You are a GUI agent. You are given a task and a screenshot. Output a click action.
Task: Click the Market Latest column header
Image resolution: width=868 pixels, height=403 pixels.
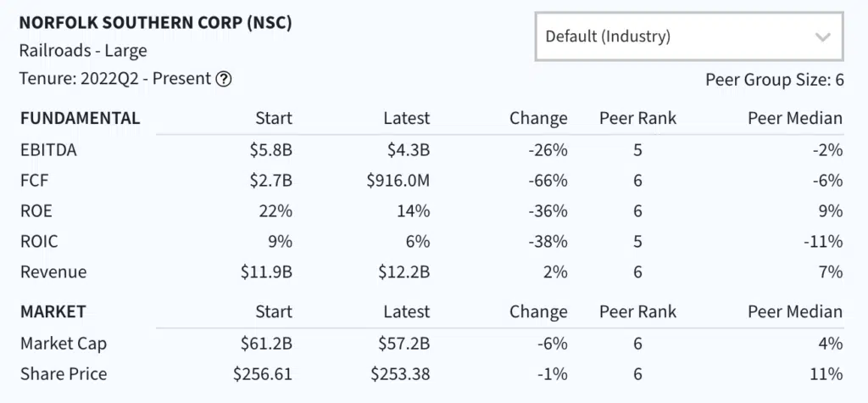(x=406, y=311)
